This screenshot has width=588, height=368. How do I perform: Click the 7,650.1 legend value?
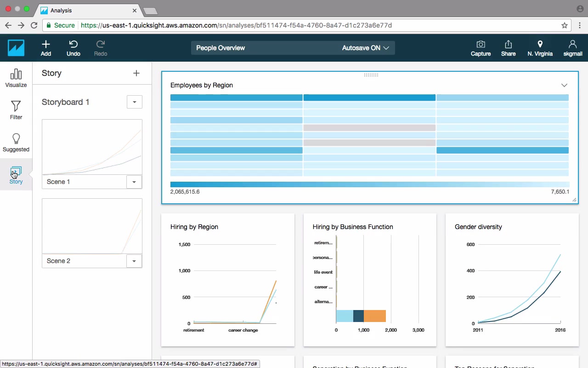[560, 192]
